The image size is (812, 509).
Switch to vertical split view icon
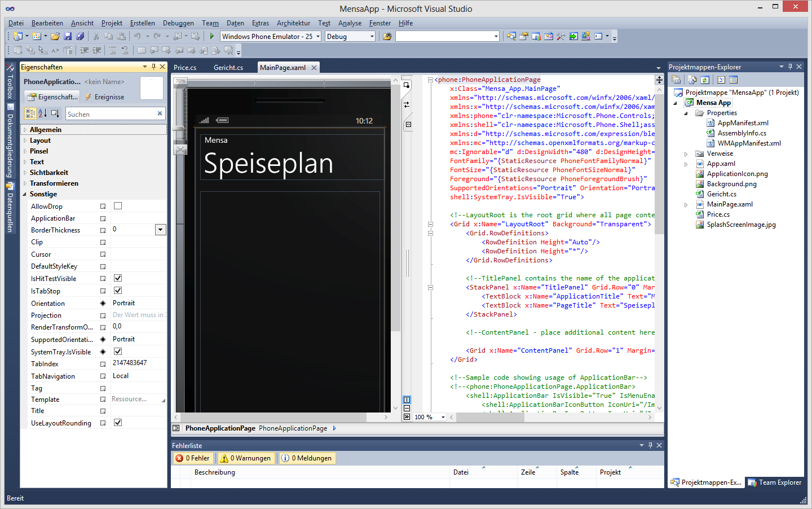point(407,400)
